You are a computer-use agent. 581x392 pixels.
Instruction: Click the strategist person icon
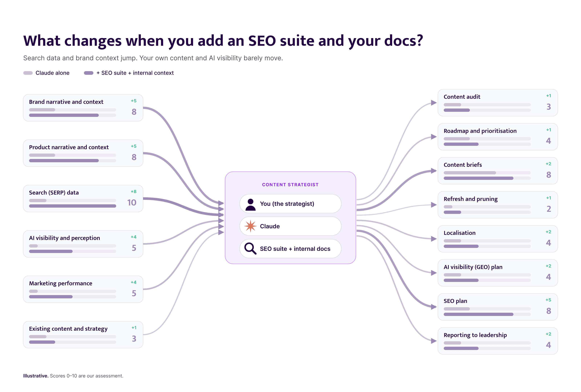[x=250, y=205]
